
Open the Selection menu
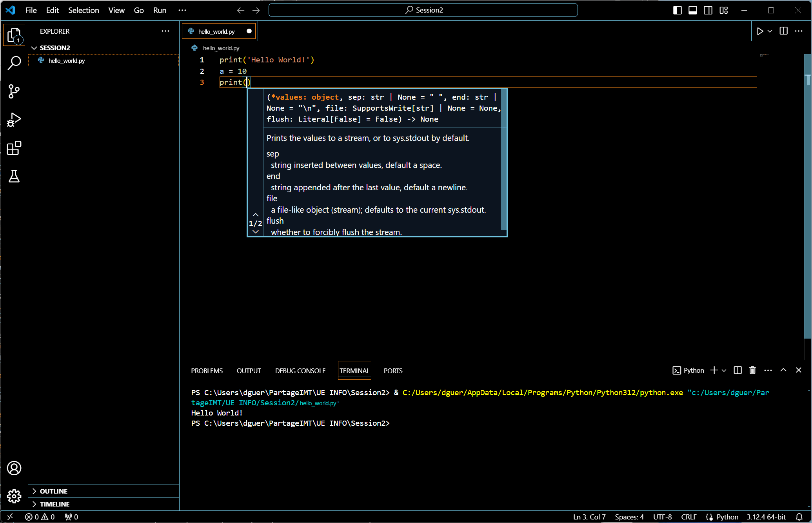[84, 10]
